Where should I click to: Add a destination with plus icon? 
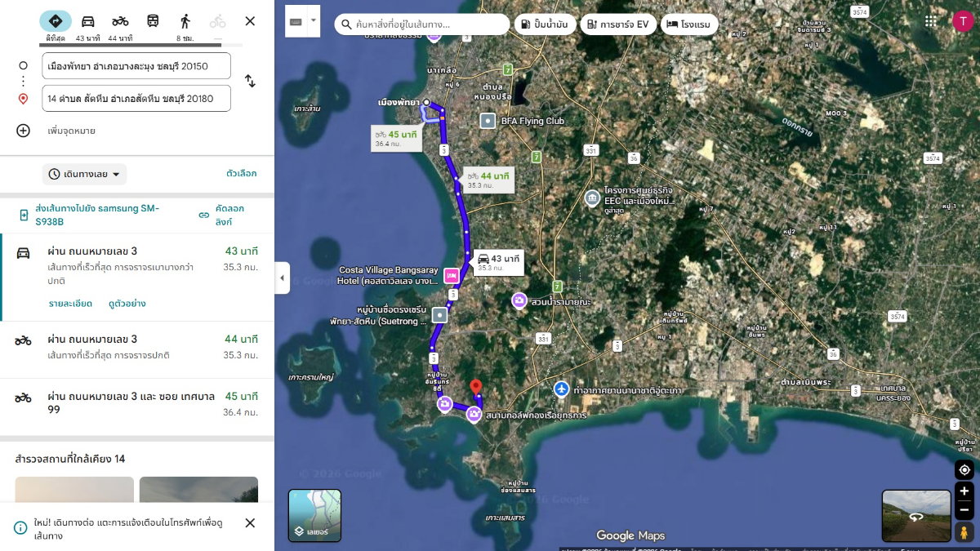23,131
